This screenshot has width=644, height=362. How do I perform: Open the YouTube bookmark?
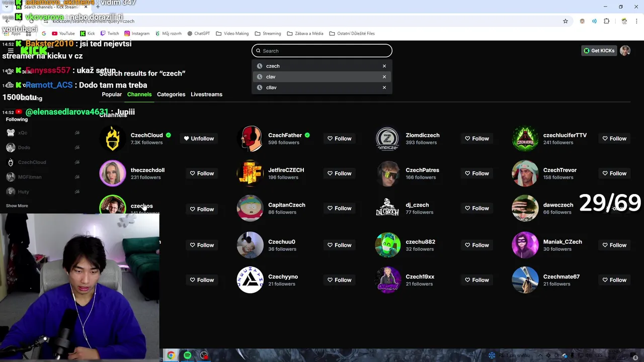(63, 34)
